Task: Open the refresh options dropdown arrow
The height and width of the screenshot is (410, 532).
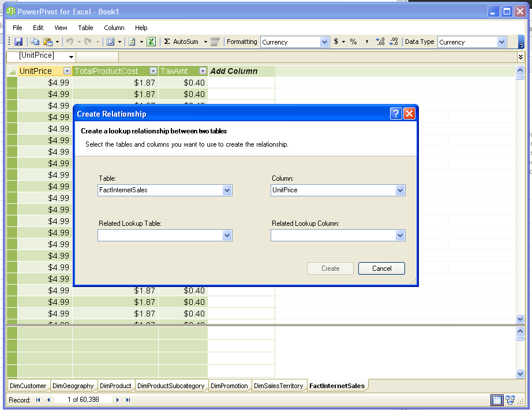Action: 141,42
